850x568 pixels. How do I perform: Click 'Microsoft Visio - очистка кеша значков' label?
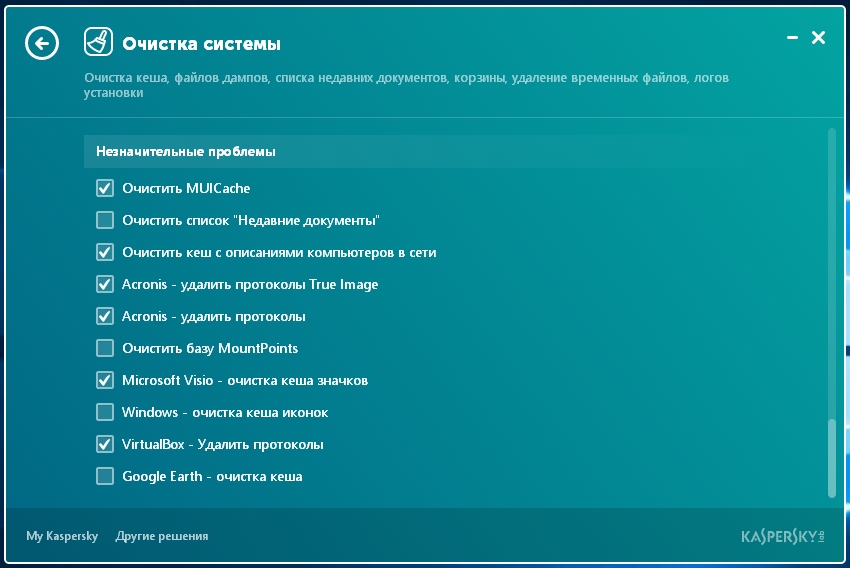[x=245, y=380]
